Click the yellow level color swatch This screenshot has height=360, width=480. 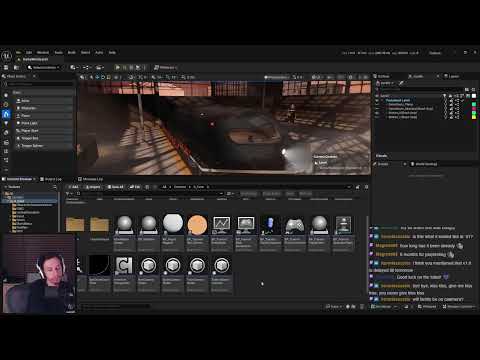point(474,117)
